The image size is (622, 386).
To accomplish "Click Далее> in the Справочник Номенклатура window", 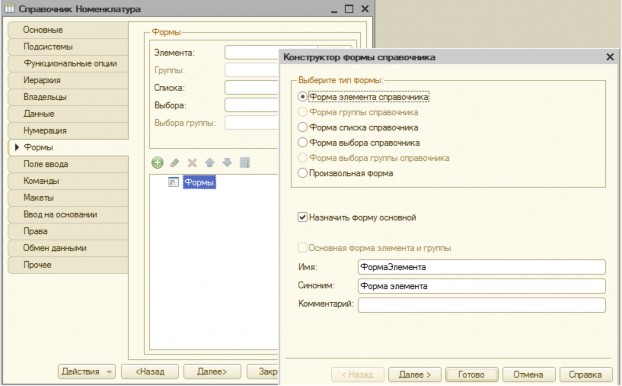I will click(212, 372).
